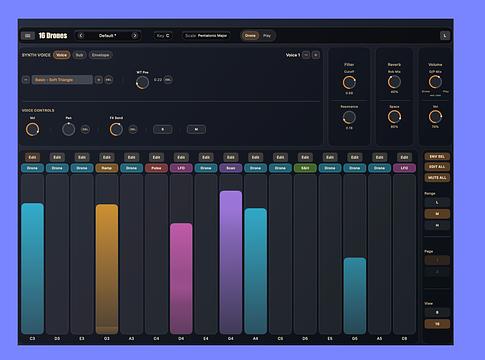This screenshot has width=485, height=360.
Task: Click Edit above the G4 column
Action: click(x=231, y=157)
